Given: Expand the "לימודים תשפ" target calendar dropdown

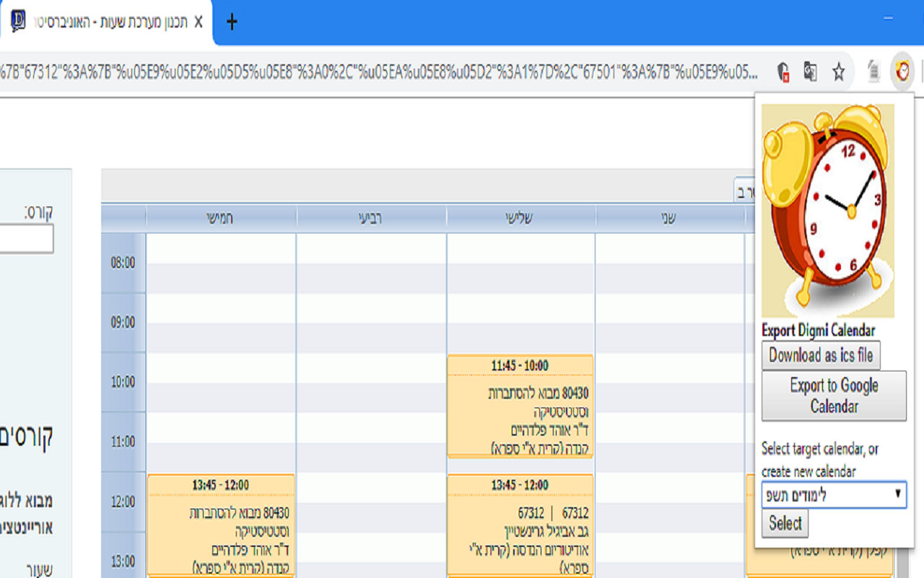Looking at the screenshot, I should pos(834,493).
